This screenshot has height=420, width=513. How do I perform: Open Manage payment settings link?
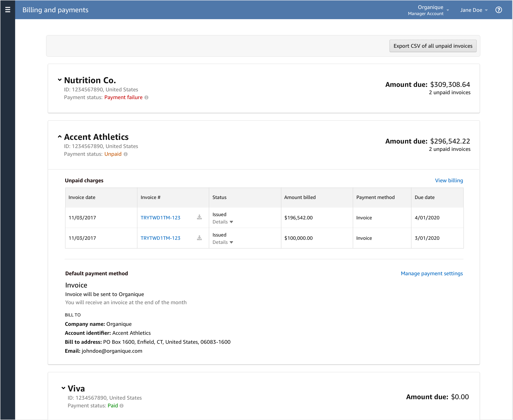pyautogui.click(x=431, y=273)
